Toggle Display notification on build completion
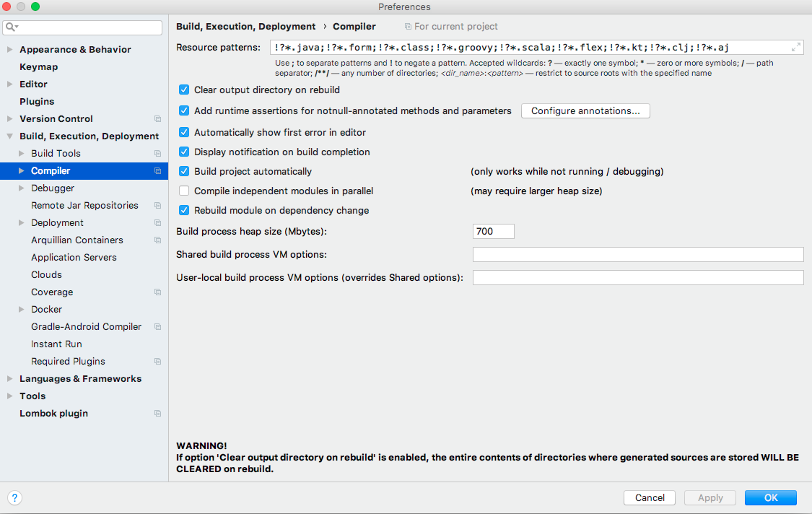Screen dimensions: 812x514 (184, 152)
